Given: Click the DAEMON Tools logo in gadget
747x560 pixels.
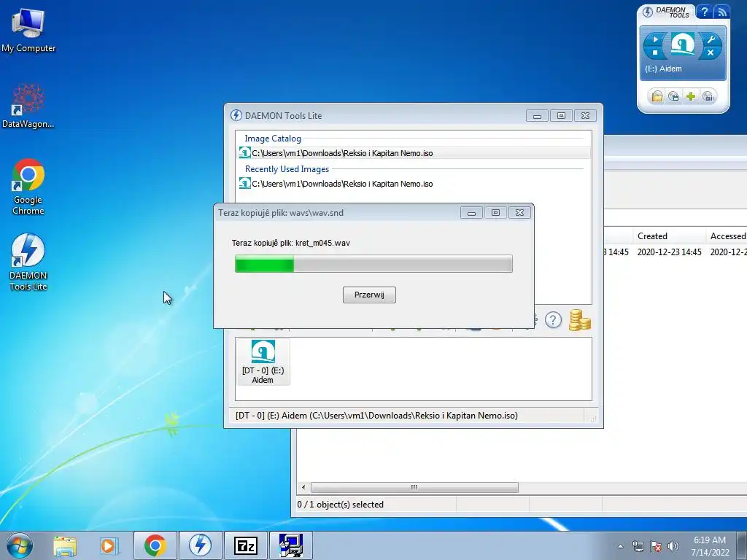Looking at the screenshot, I should (x=667, y=12).
